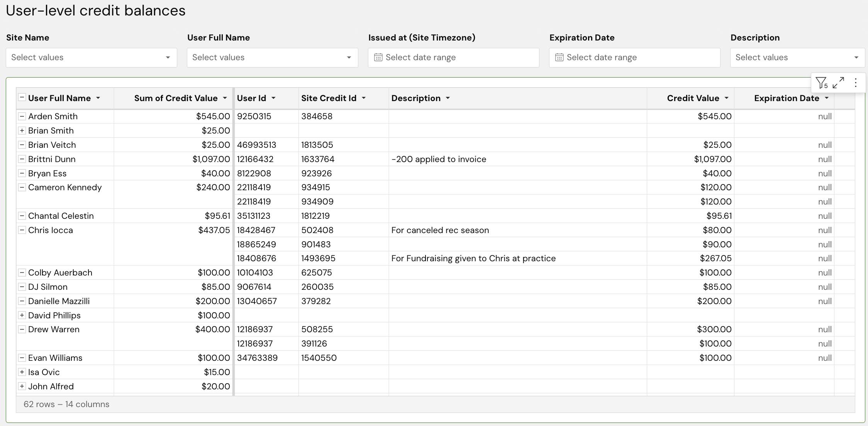Screen dimensions: 868x426
Task: Select the $1,097.00 sum for Brittni Dunn
Action: pyautogui.click(x=173, y=159)
